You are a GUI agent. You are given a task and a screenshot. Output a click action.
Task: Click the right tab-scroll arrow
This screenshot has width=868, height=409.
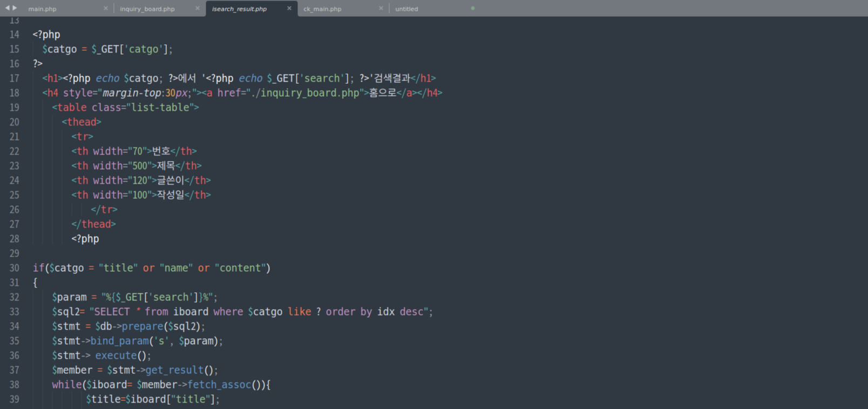[15, 8]
